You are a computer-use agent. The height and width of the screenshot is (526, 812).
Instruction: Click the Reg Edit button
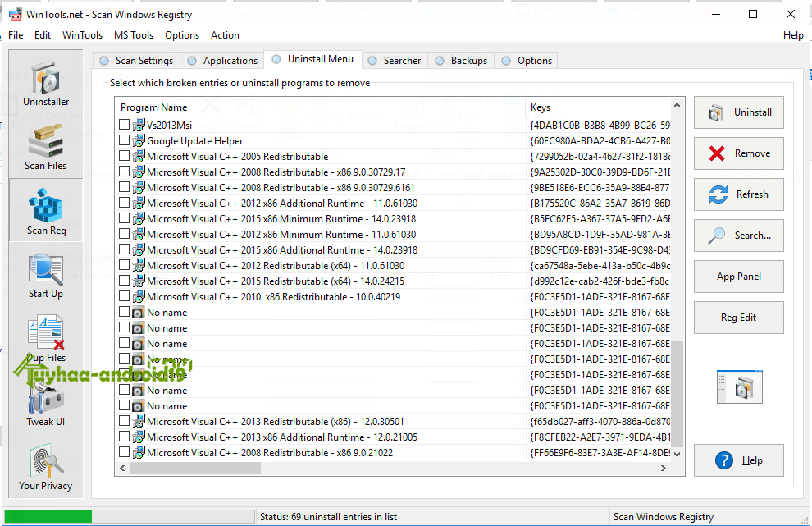tap(738, 317)
